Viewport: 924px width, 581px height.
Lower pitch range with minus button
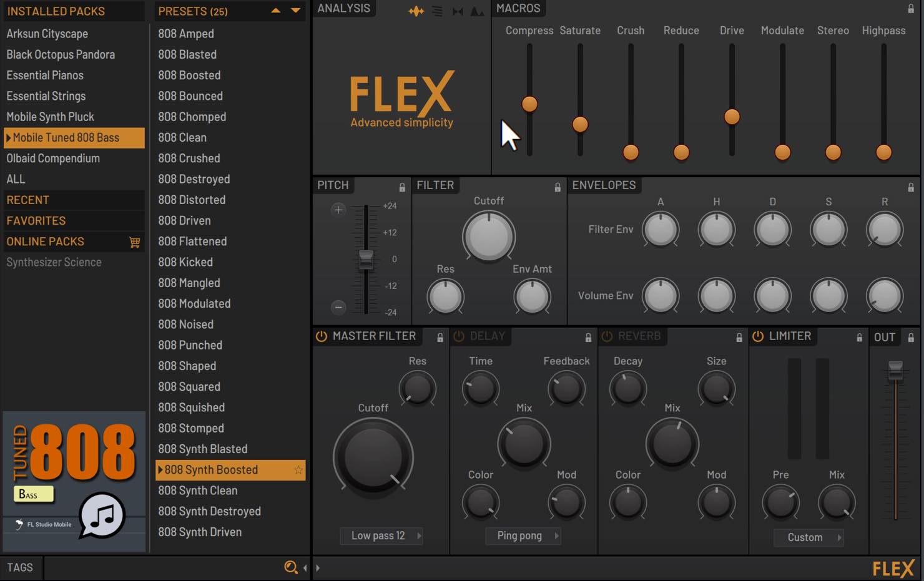click(x=338, y=307)
